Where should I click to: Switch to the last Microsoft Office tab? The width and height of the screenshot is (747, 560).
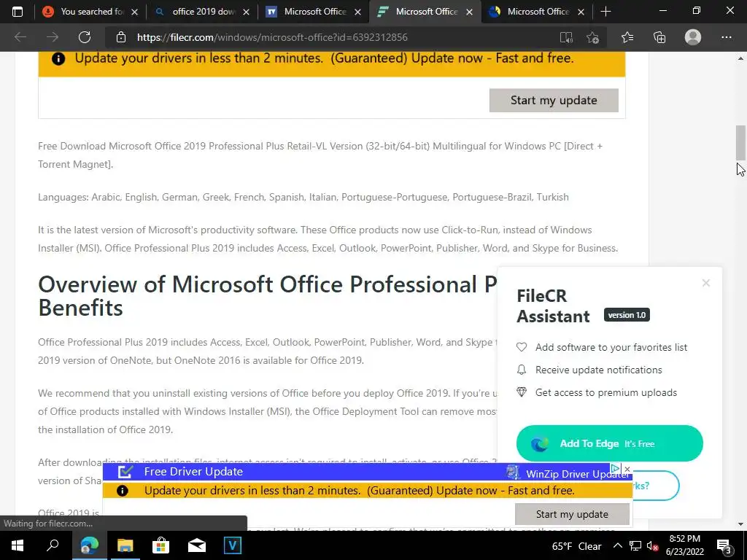(x=536, y=12)
